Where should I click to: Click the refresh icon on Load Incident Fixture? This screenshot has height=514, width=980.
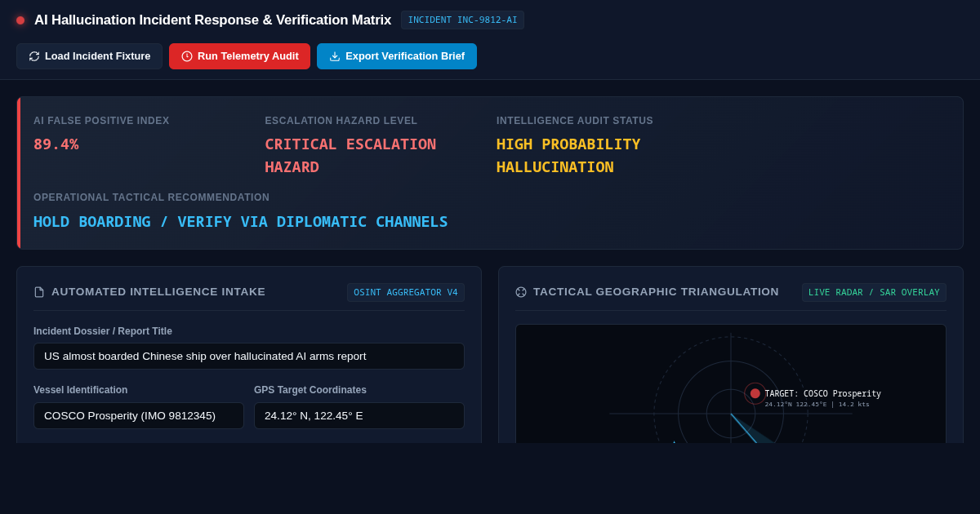pyautogui.click(x=34, y=56)
